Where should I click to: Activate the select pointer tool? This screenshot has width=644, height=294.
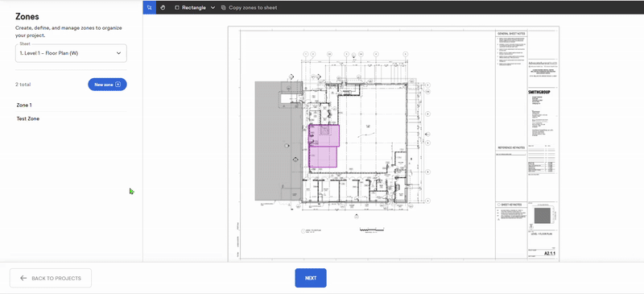tap(150, 7)
